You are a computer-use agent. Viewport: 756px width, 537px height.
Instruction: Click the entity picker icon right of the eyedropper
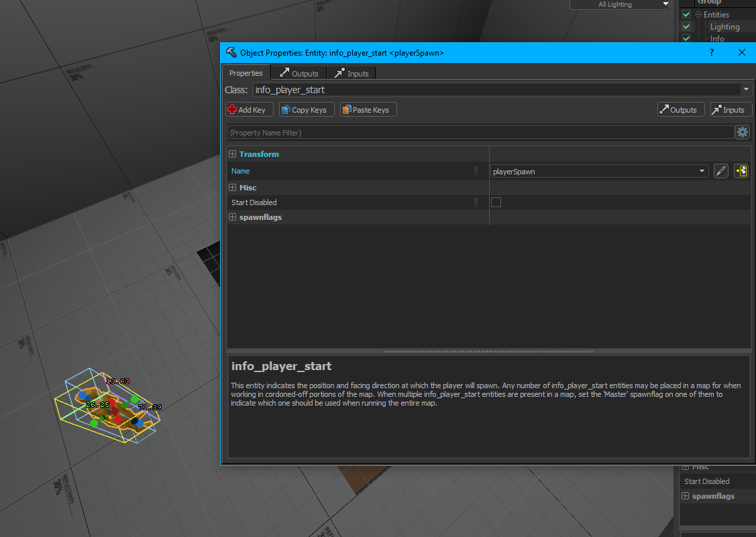(741, 171)
